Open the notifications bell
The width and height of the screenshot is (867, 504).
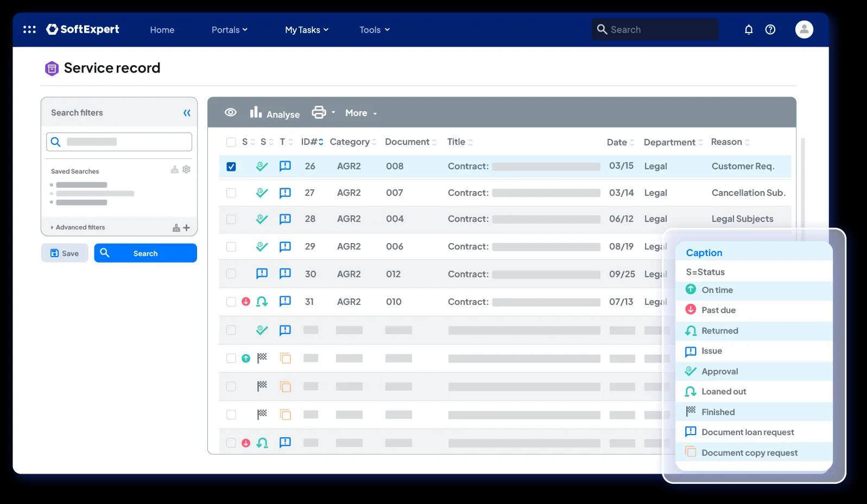pyautogui.click(x=749, y=29)
